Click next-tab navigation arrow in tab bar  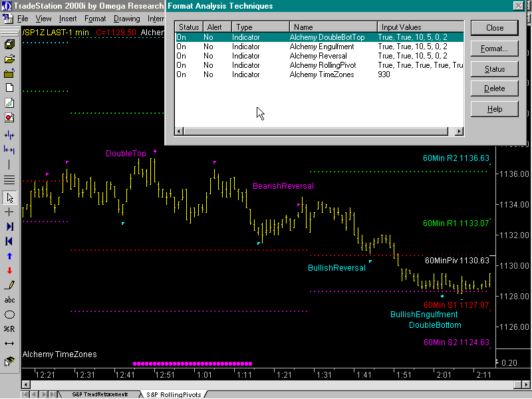point(44,394)
